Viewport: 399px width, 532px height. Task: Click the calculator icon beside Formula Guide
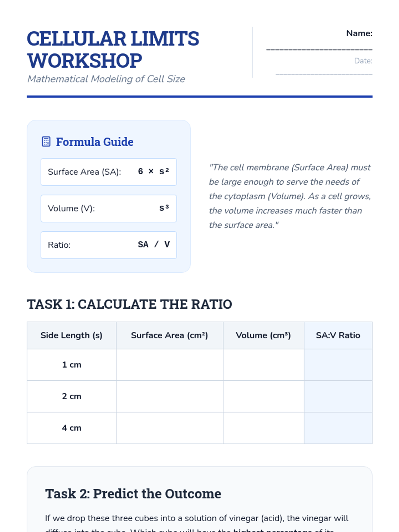(x=46, y=142)
